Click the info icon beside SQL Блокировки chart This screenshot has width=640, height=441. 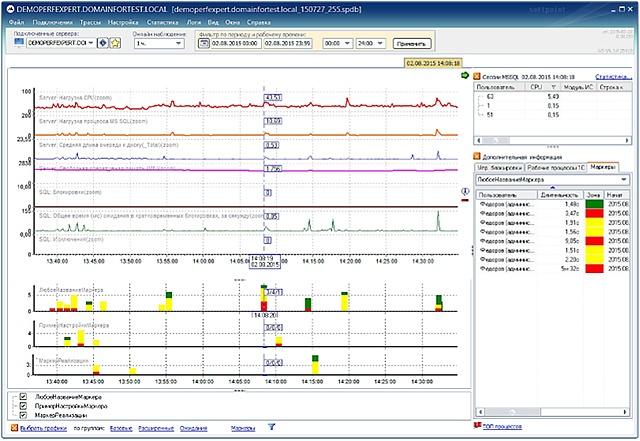pyautogui.click(x=464, y=189)
